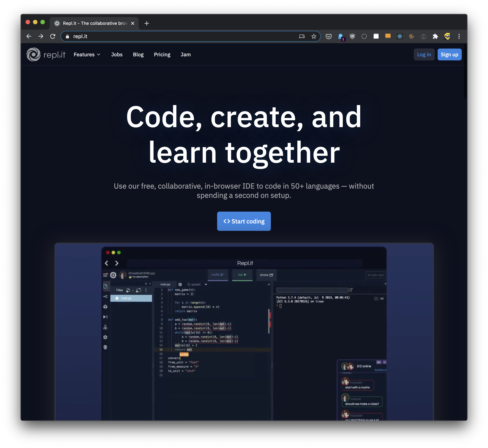
Task: Open the Jam nav link
Action: coord(186,54)
